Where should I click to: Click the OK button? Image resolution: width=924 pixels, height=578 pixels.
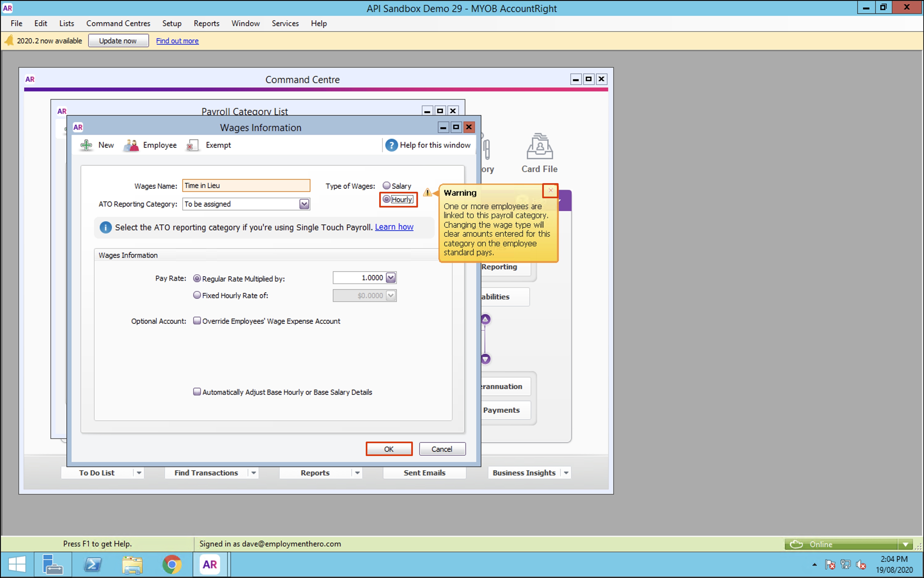[x=389, y=449]
